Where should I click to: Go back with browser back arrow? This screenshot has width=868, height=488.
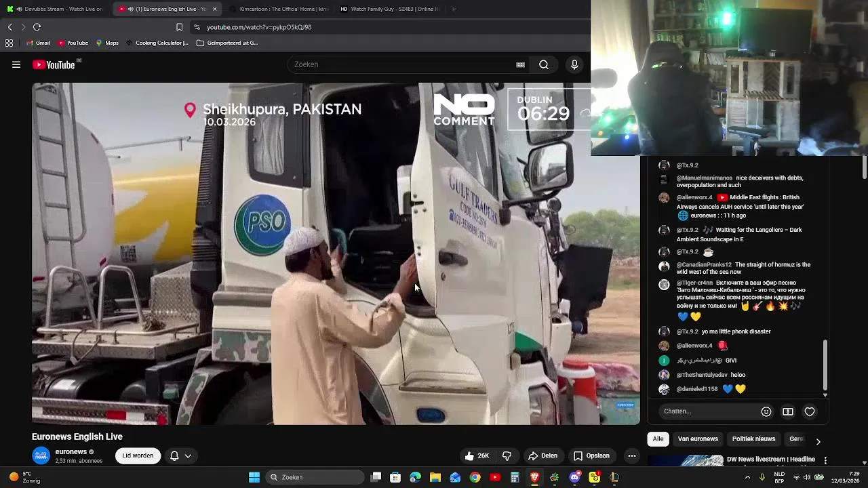[x=10, y=27]
